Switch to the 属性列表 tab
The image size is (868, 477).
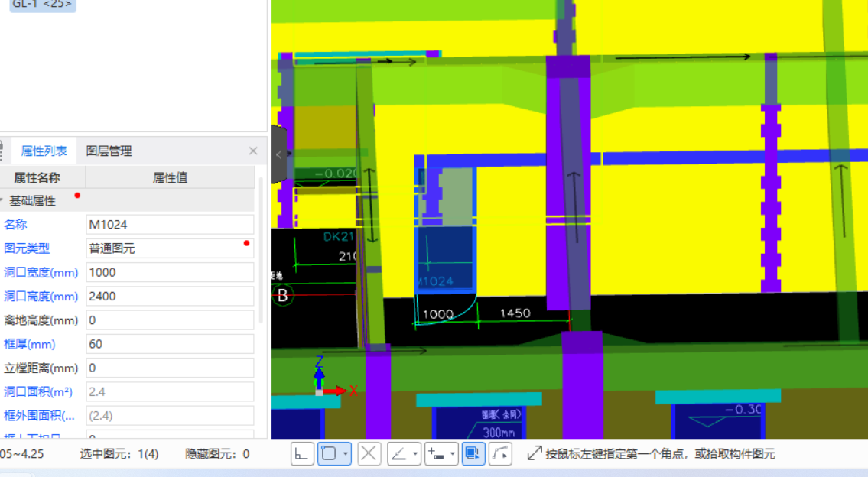(44, 151)
